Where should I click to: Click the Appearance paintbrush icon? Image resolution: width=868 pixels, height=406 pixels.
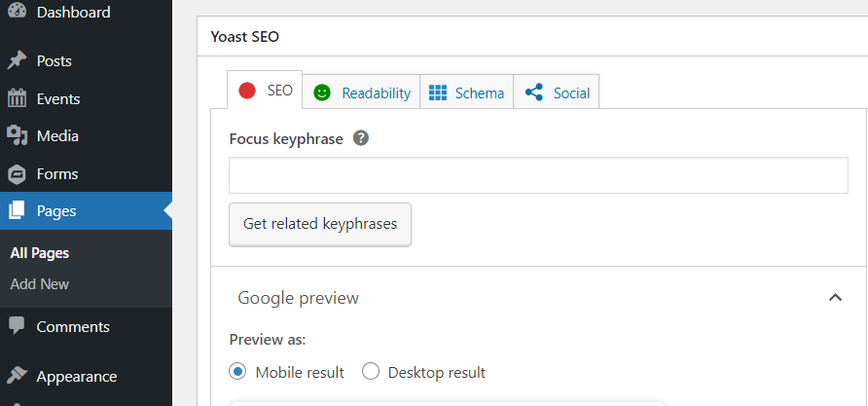[18, 376]
